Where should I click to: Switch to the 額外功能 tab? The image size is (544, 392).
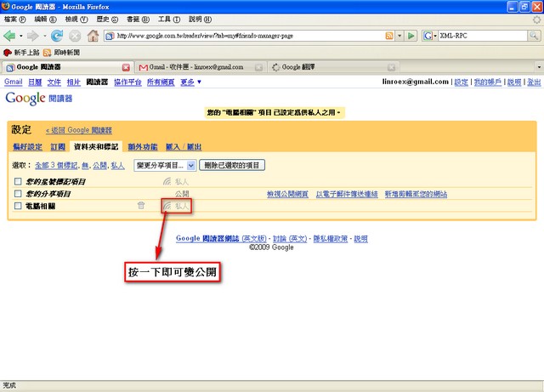click(143, 146)
